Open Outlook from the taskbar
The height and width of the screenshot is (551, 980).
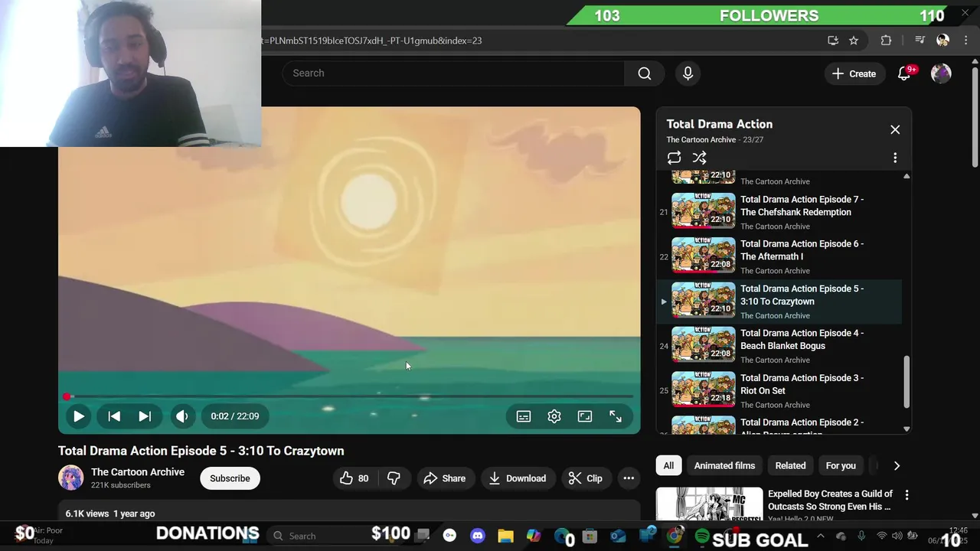[618, 536]
